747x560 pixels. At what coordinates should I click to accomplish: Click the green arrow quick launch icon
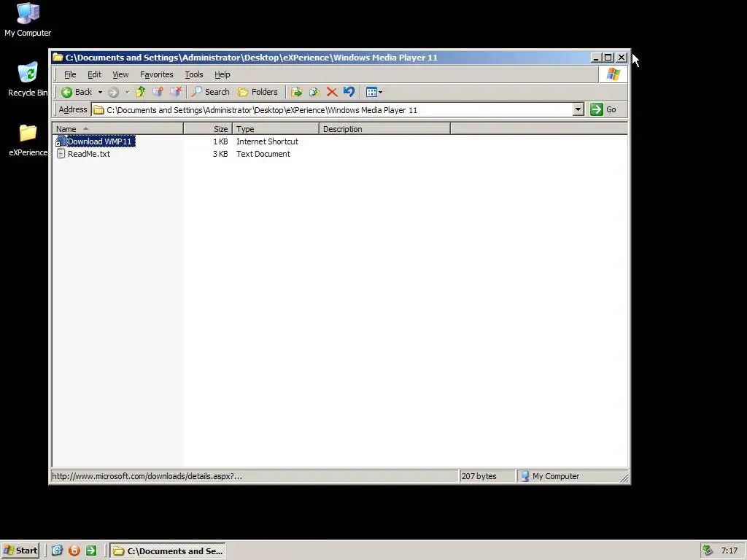click(x=91, y=551)
